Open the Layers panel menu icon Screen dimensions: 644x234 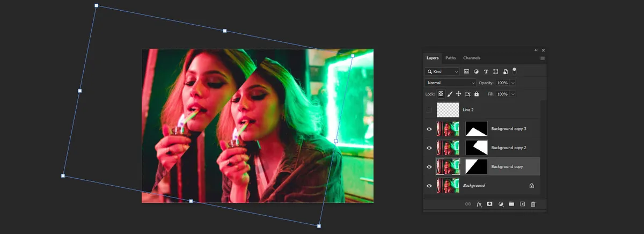point(543,58)
